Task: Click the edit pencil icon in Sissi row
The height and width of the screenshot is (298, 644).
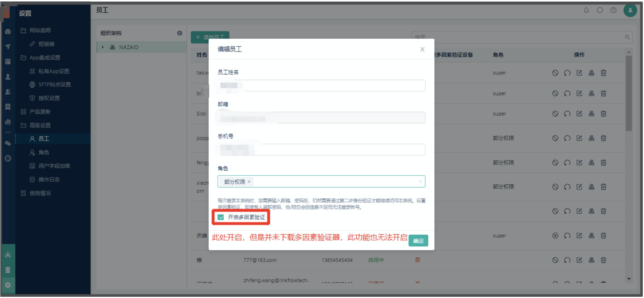Action: click(579, 114)
